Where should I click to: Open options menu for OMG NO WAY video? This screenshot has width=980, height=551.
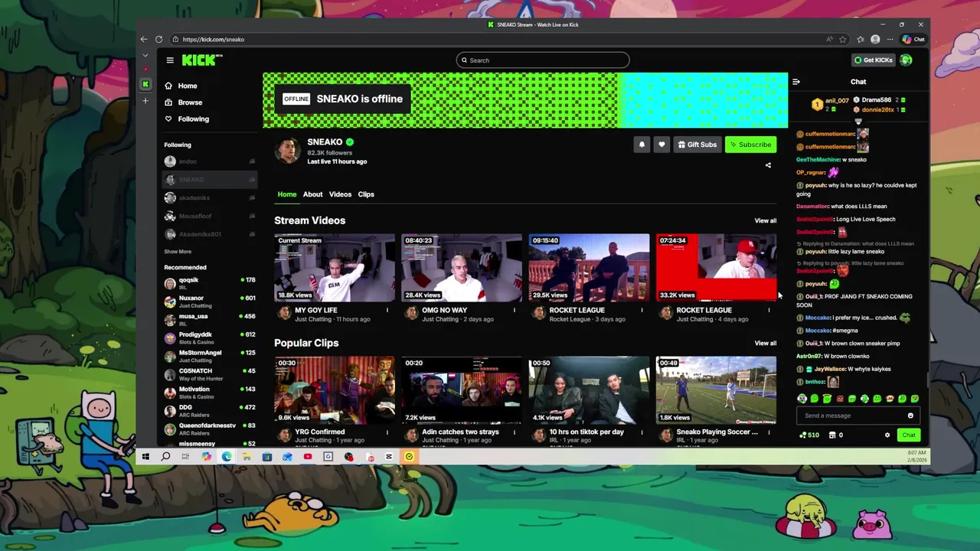(514, 310)
